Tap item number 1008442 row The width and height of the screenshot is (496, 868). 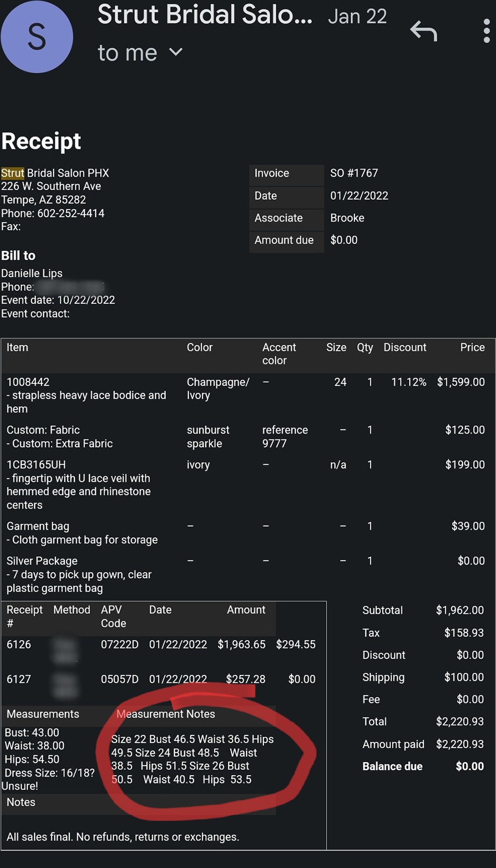coord(248,395)
